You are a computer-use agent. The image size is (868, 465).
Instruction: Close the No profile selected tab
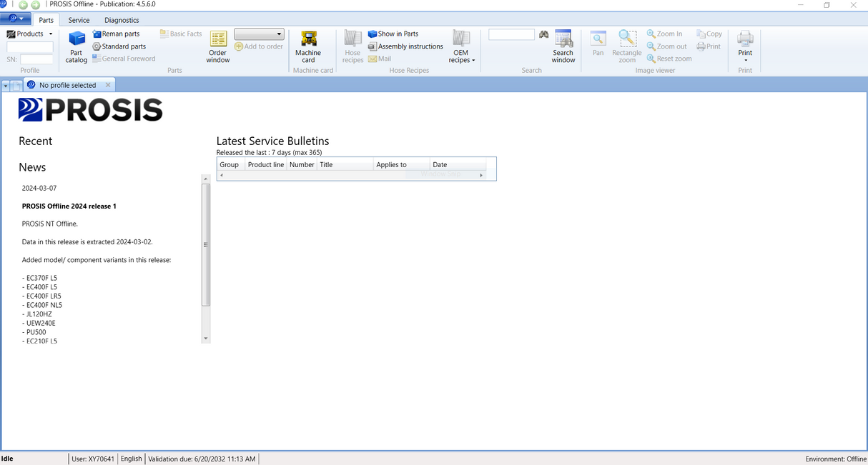tap(108, 85)
